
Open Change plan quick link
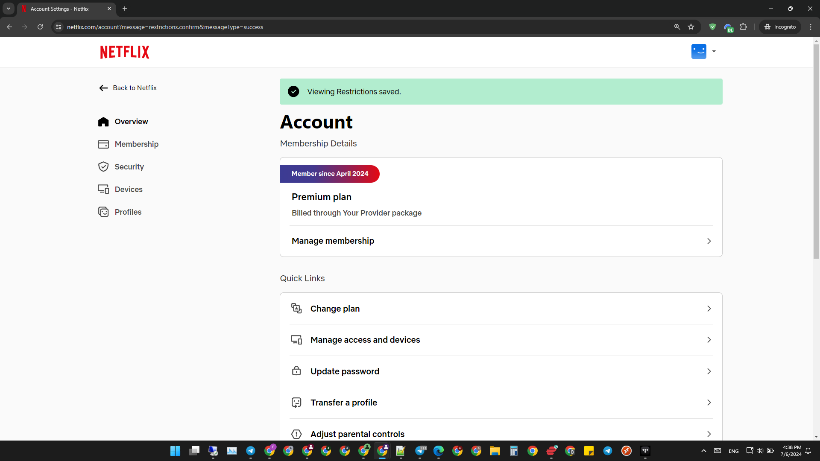[x=501, y=309]
